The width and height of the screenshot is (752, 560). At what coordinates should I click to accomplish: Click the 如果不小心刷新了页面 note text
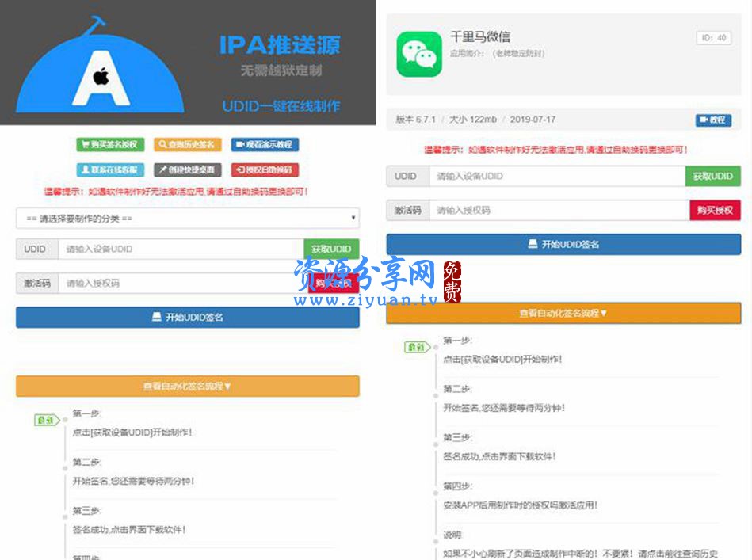[580, 554]
